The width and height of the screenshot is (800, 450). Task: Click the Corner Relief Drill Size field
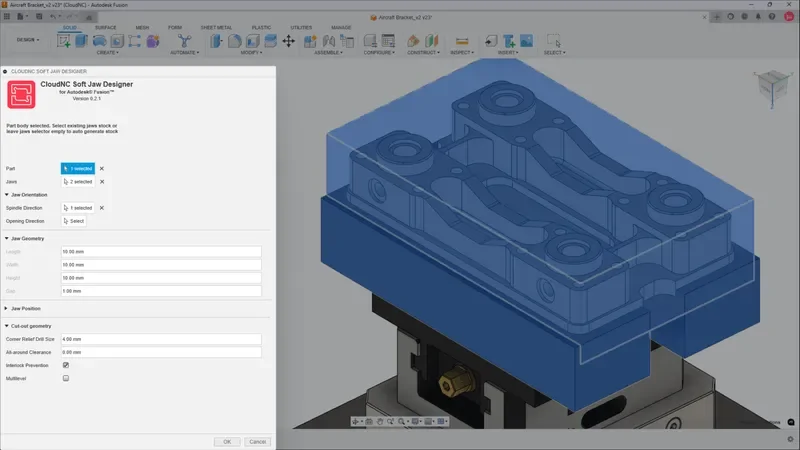point(161,339)
